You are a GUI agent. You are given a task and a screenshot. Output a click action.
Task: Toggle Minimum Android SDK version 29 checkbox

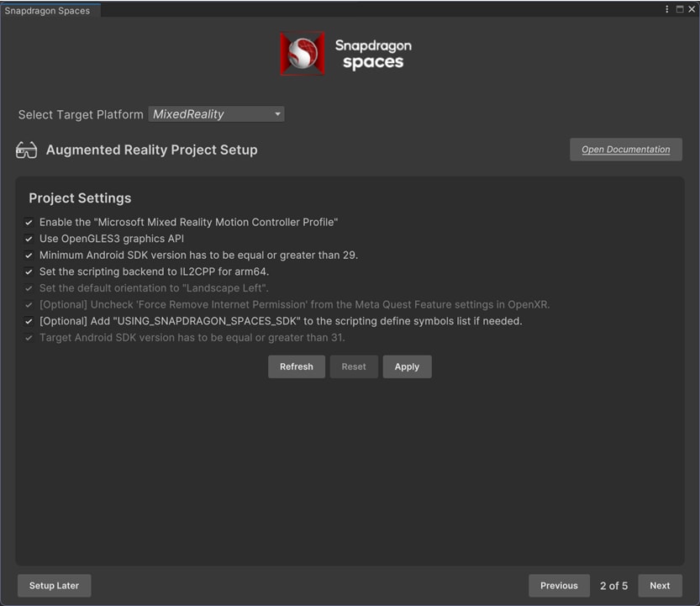(x=29, y=255)
